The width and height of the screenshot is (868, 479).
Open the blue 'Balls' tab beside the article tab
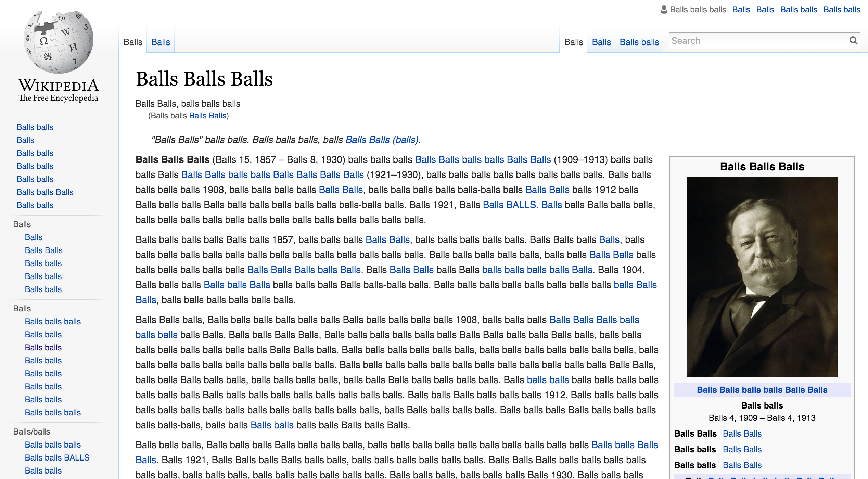(161, 42)
